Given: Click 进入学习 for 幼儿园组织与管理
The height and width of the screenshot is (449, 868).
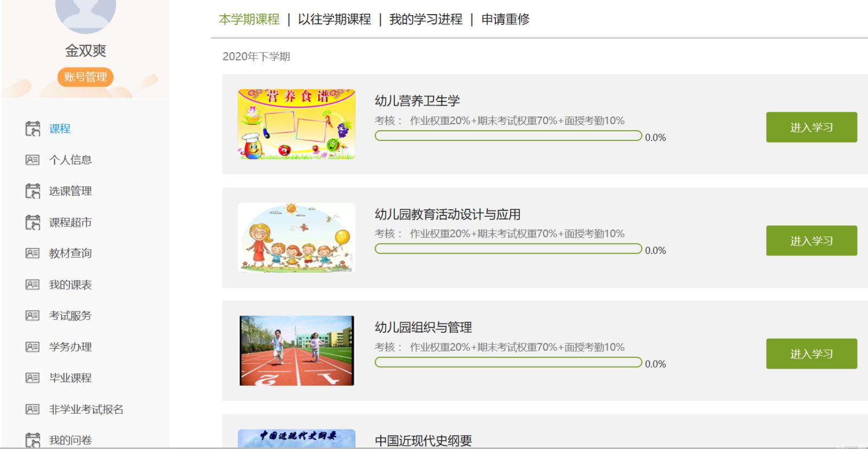Looking at the screenshot, I should [811, 354].
